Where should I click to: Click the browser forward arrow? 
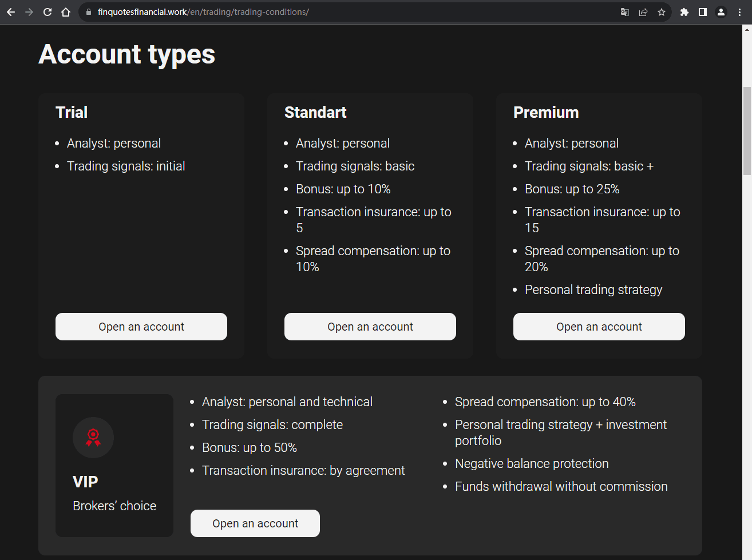point(29,12)
